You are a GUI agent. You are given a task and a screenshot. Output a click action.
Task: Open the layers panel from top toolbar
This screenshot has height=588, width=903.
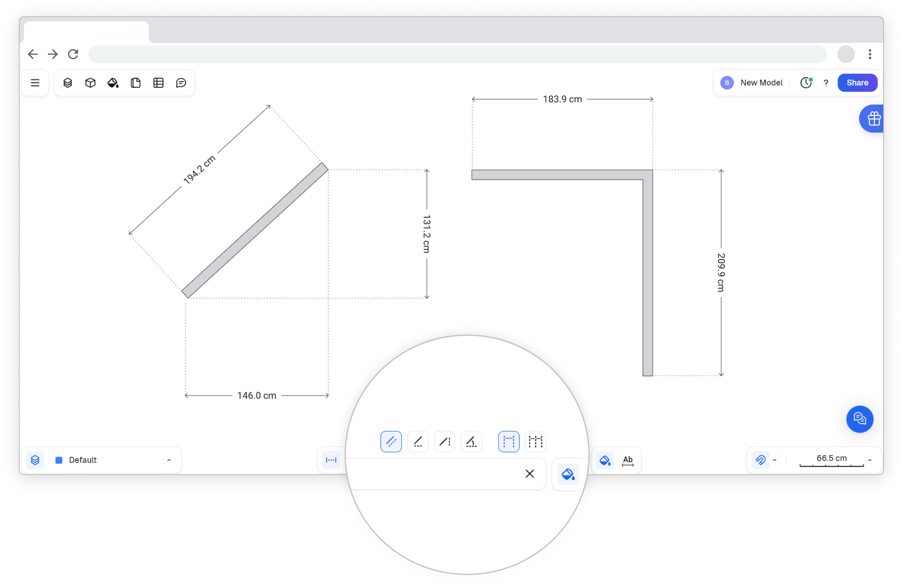pos(68,83)
